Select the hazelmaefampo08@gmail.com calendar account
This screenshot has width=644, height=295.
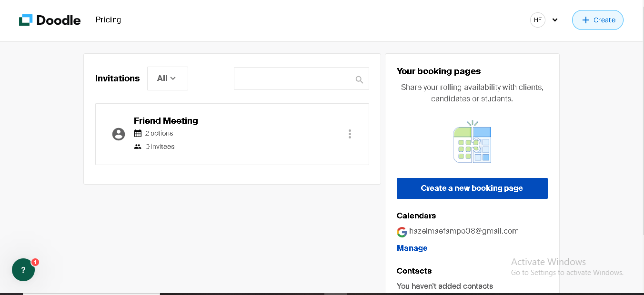click(463, 231)
